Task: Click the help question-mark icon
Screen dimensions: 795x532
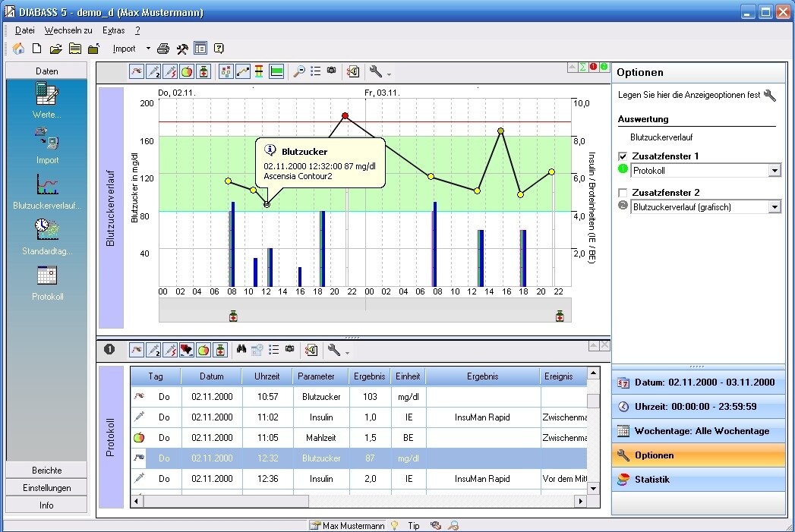Action: point(219,49)
